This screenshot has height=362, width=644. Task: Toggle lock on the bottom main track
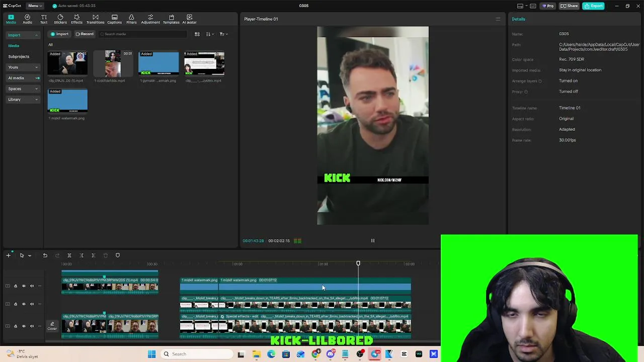coord(16,327)
